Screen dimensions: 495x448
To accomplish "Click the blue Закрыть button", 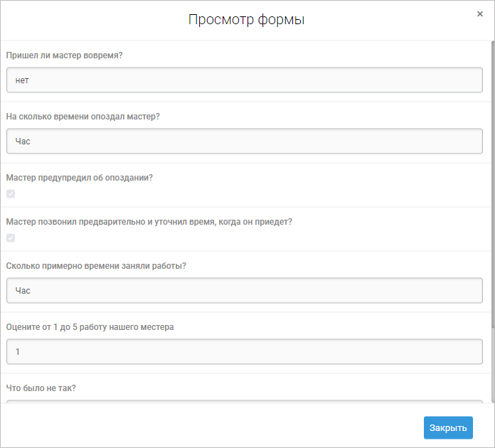I will click(448, 427).
